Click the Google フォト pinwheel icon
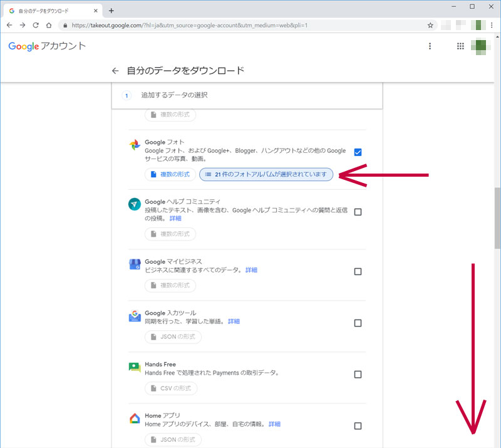This screenshot has height=448, width=501. [134, 145]
